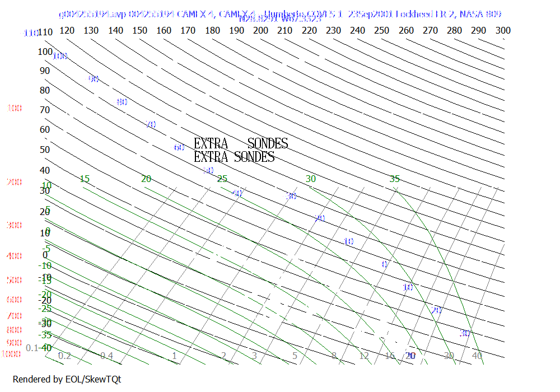The width and height of the screenshot is (560, 392).
Task: Click the gray '5' mixing ratio label
Action: point(295,356)
